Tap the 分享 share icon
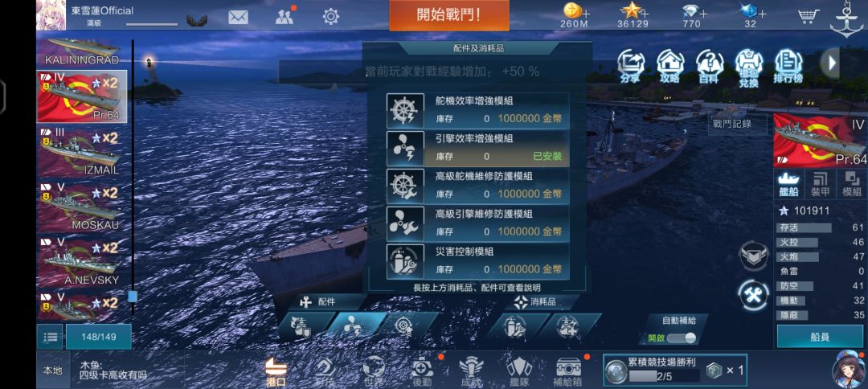868x389 pixels. [631, 65]
